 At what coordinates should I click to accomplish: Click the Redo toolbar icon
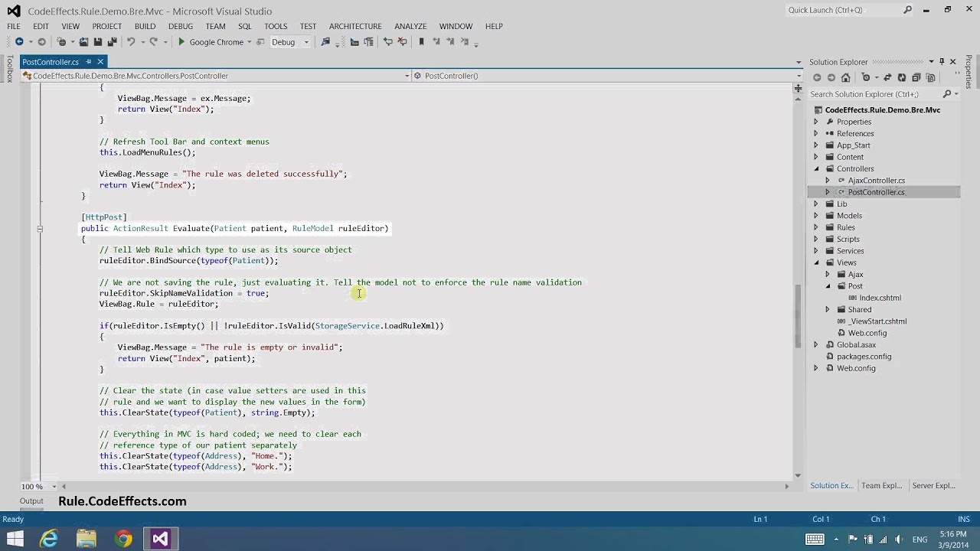tap(154, 42)
